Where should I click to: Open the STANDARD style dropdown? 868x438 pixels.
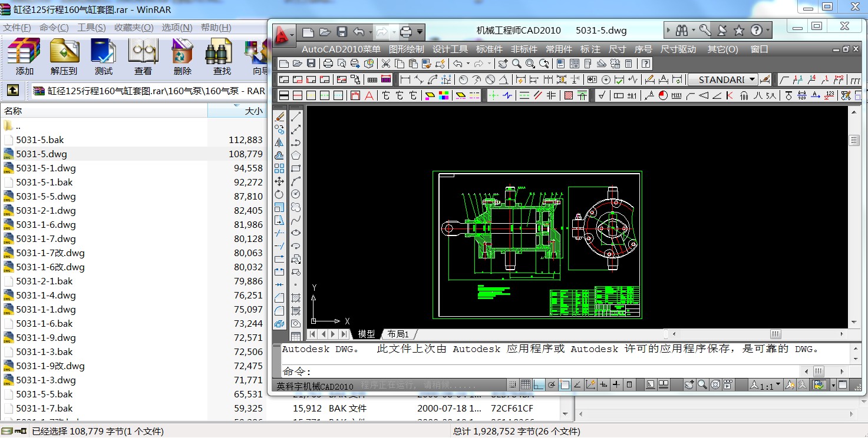[x=723, y=79]
